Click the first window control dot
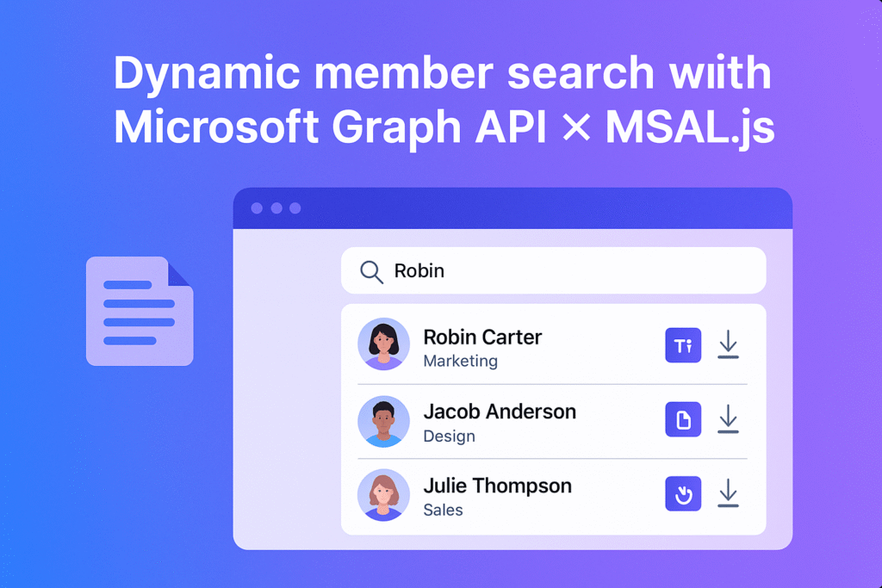 (x=257, y=208)
